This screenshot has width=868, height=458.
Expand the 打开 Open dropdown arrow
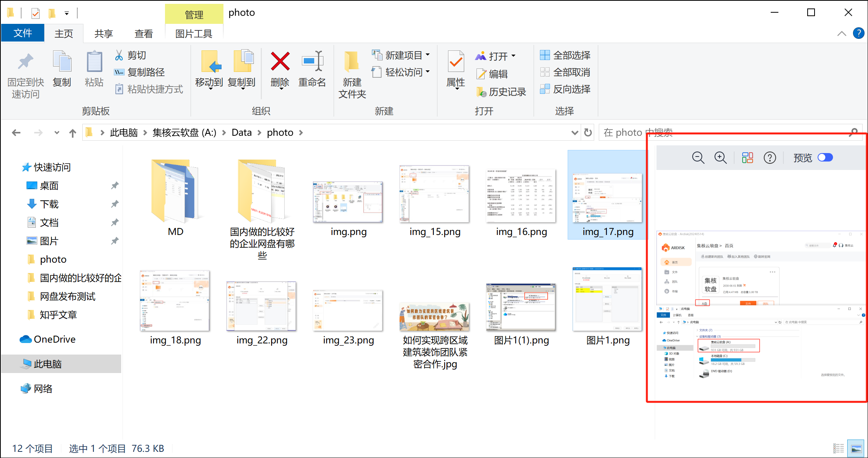point(513,56)
